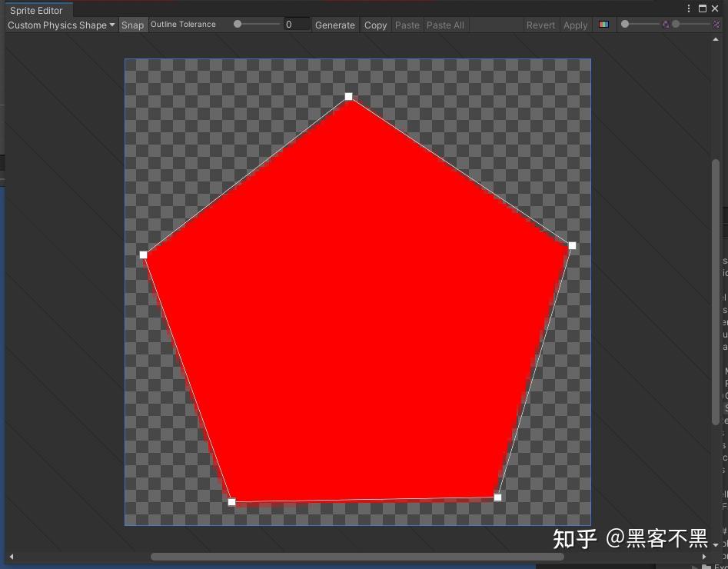Click the checkered mip icon at toolbar end
The image size is (728, 569).
point(716,24)
